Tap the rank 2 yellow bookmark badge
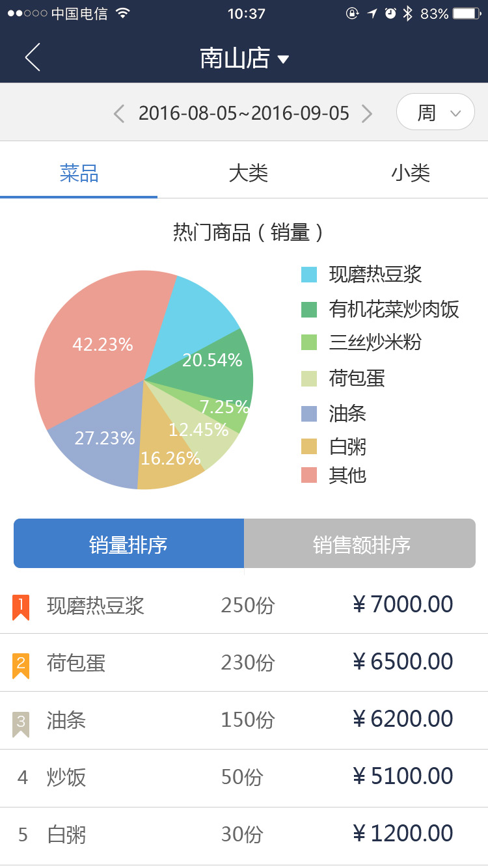This screenshot has width=488, height=868. click(x=21, y=664)
